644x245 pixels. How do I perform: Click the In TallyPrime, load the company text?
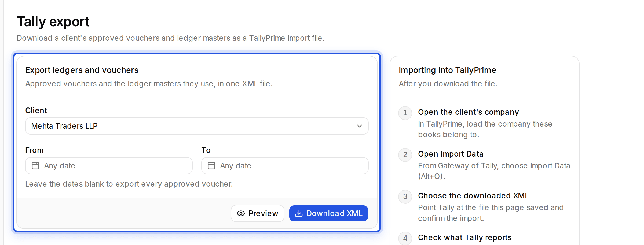click(x=485, y=129)
